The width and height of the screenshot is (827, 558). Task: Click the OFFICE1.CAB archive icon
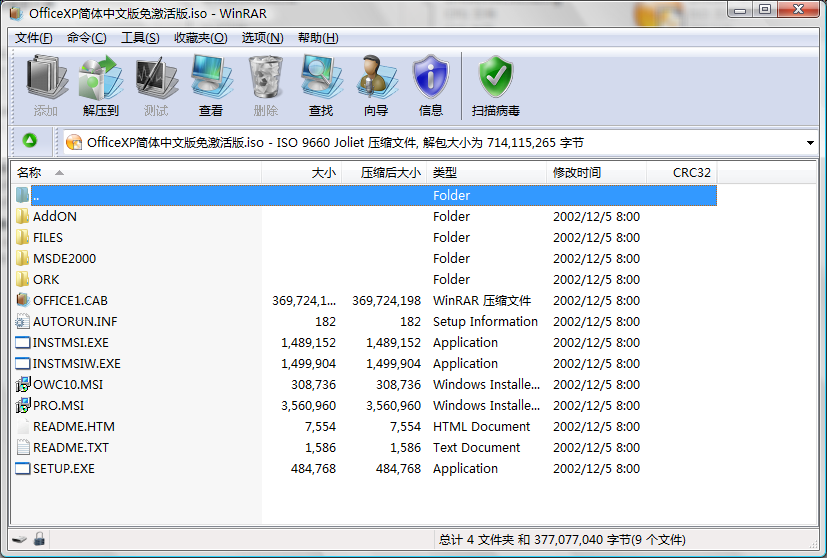[22, 300]
